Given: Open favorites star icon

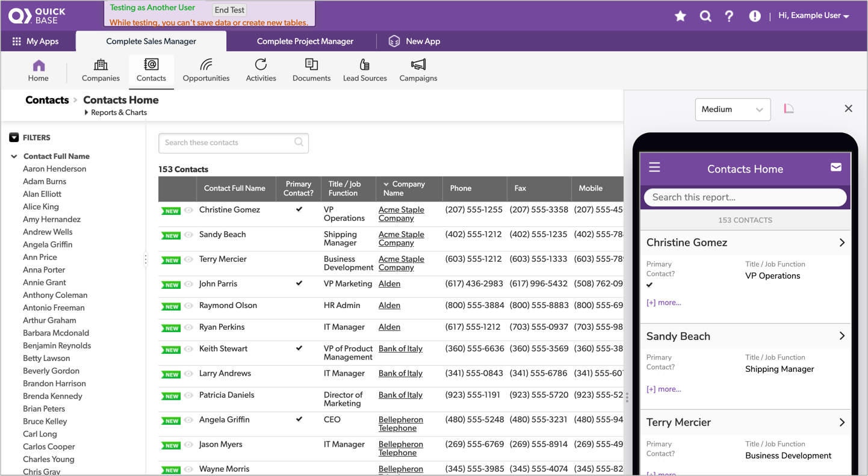Looking at the screenshot, I should pos(680,16).
